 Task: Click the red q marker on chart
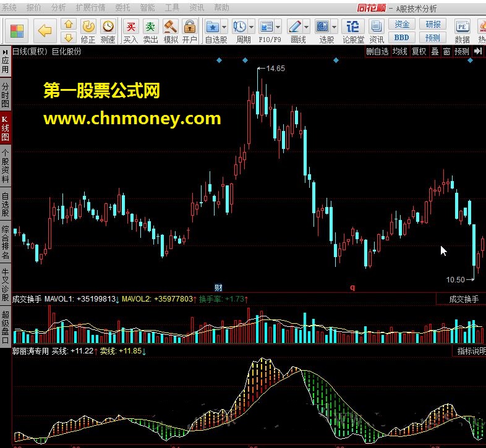[352, 287]
